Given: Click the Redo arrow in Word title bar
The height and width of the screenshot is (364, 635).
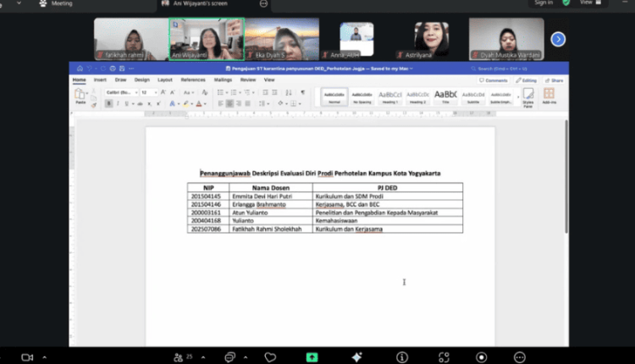Looking at the screenshot, I should pyautogui.click(x=102, y=69).
